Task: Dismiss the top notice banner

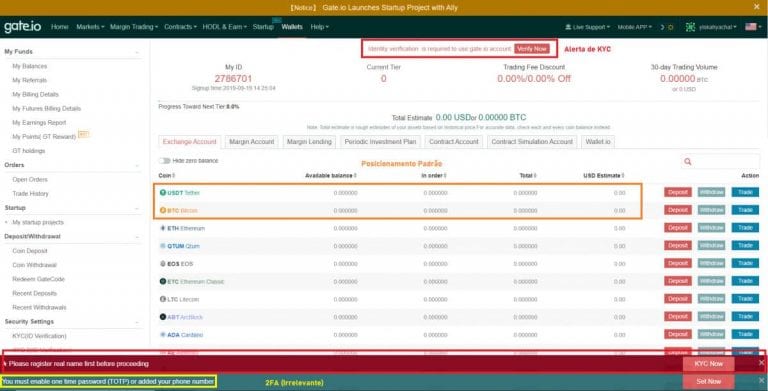Action: click(757, 7)
